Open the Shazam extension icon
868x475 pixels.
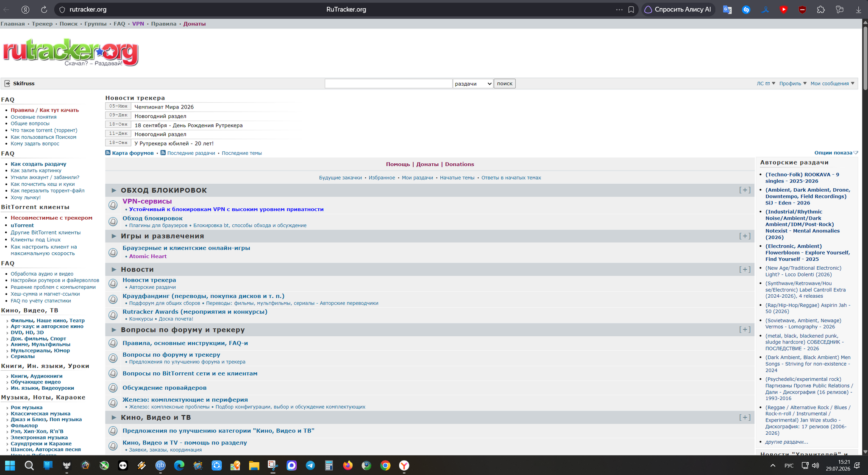(746, 9)
